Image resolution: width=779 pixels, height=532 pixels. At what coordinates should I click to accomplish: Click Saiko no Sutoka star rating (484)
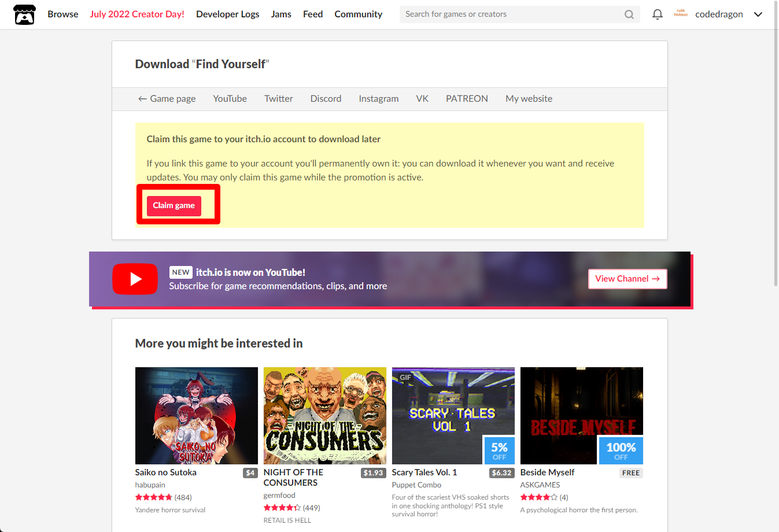(x=164, y=497)
